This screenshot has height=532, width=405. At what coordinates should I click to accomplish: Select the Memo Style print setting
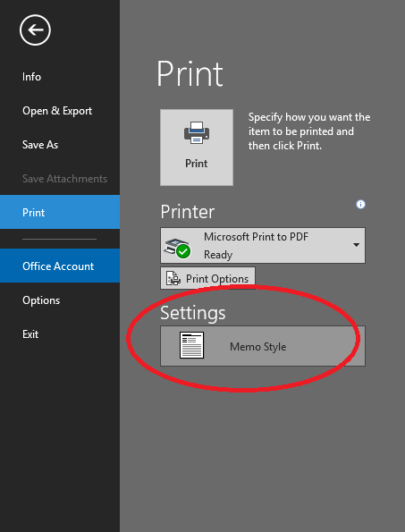(263, 346)
